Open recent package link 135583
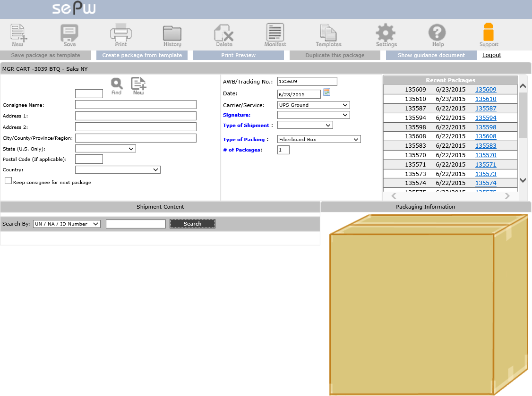The height and width of the screenshot is (396, 532). point(486,146)
